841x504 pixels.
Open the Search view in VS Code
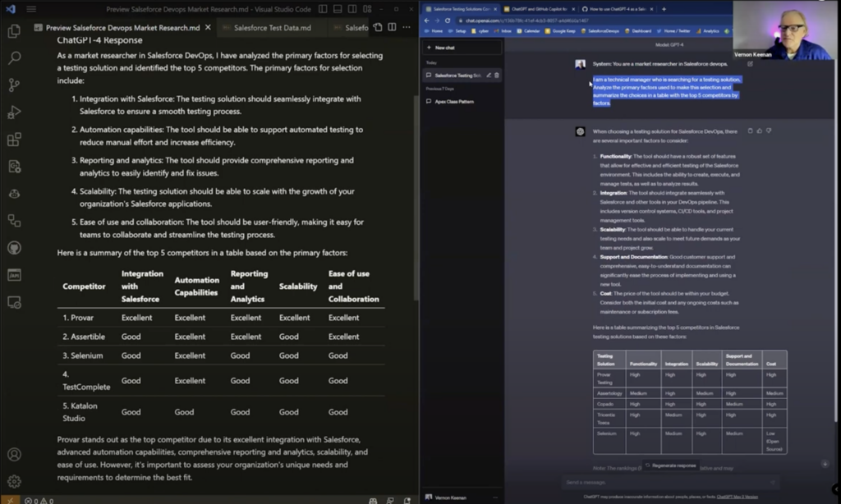(x=15, y=57)
